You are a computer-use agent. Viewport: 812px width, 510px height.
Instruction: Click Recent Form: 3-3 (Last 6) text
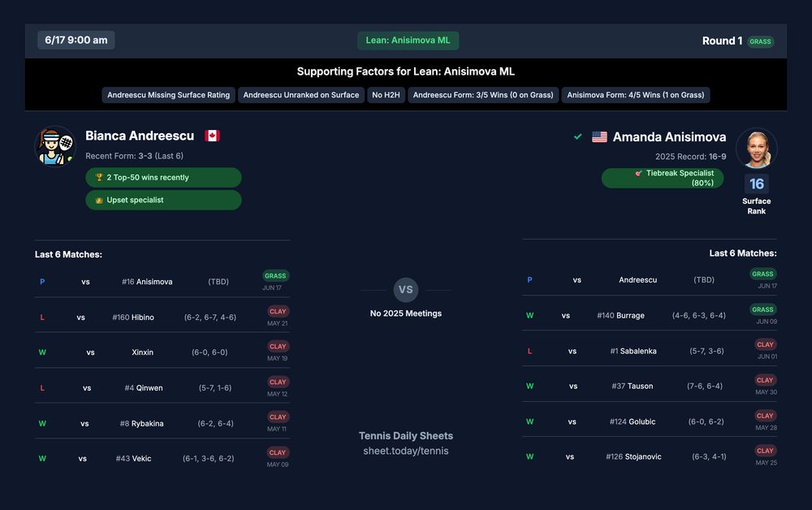point(134,156)
